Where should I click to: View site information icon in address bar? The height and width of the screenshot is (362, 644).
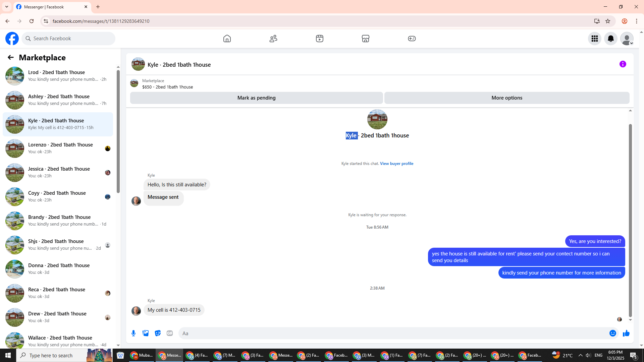pyautogui.click(x=46, y=21)
